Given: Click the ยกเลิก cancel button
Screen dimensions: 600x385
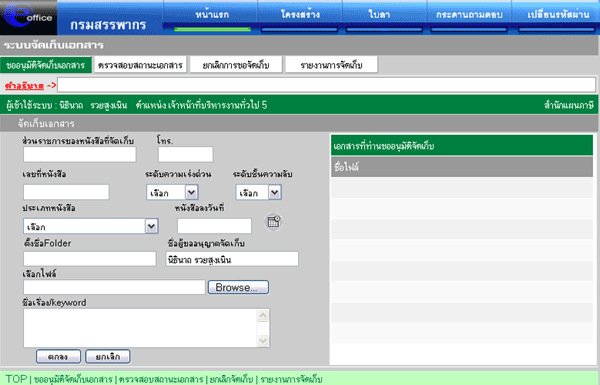Looking at the screenshot, I should 108,357.
